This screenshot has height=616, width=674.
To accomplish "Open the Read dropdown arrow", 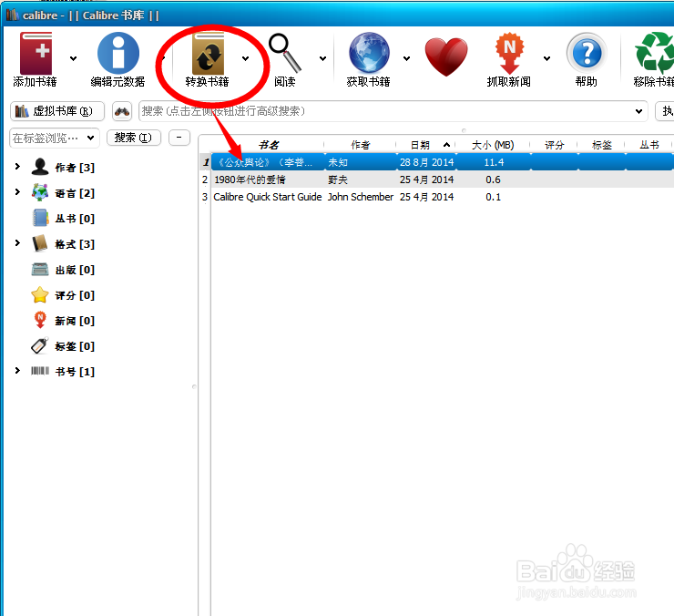I will (322, 58).
